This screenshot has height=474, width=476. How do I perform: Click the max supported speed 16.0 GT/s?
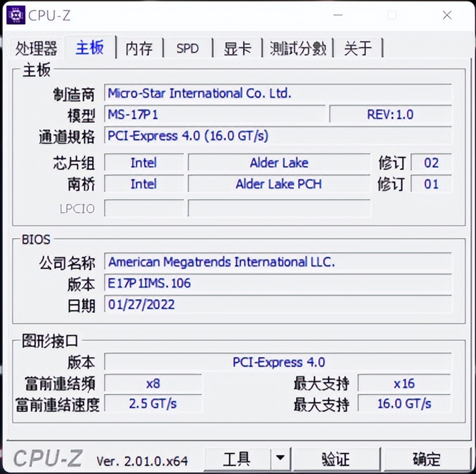[404, 404]
